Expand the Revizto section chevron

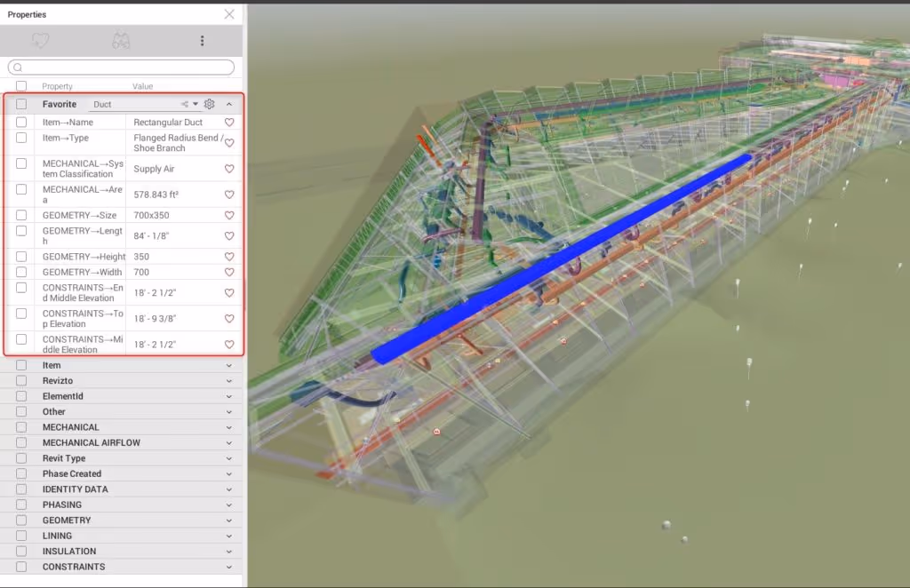click(x=229, y=381)
